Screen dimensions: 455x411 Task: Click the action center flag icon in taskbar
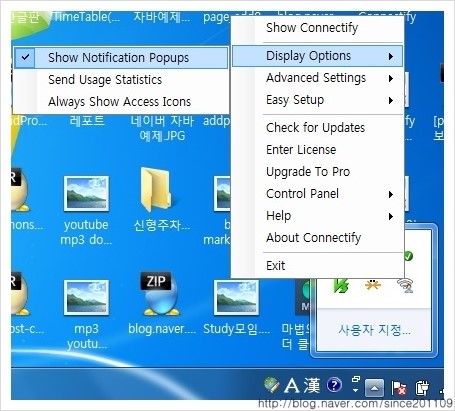pos(399,387)
